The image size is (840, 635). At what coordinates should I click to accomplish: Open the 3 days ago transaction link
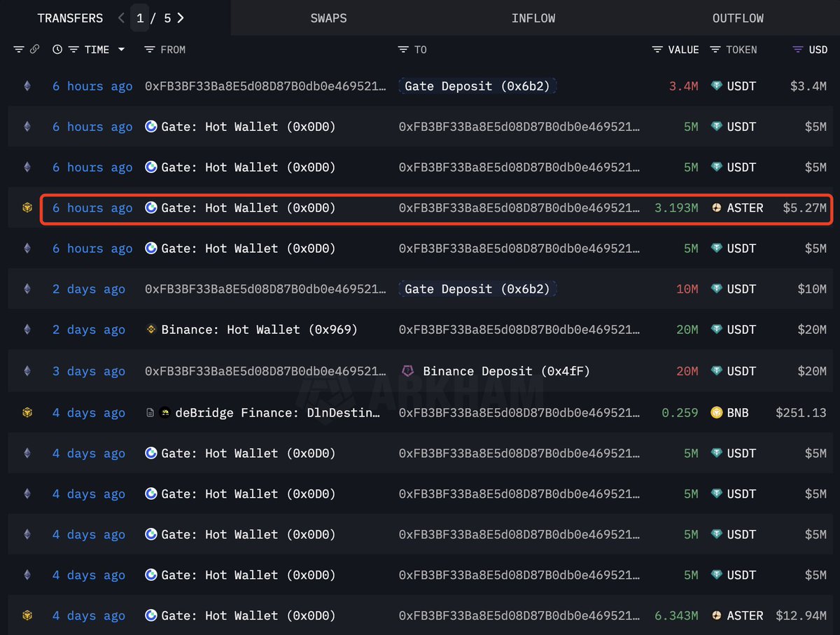pyautogui.click(x=89, y=371)
